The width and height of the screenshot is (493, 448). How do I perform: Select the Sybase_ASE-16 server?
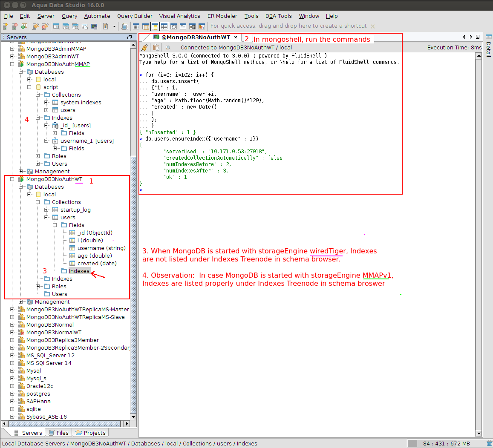(x=46, y=417)
